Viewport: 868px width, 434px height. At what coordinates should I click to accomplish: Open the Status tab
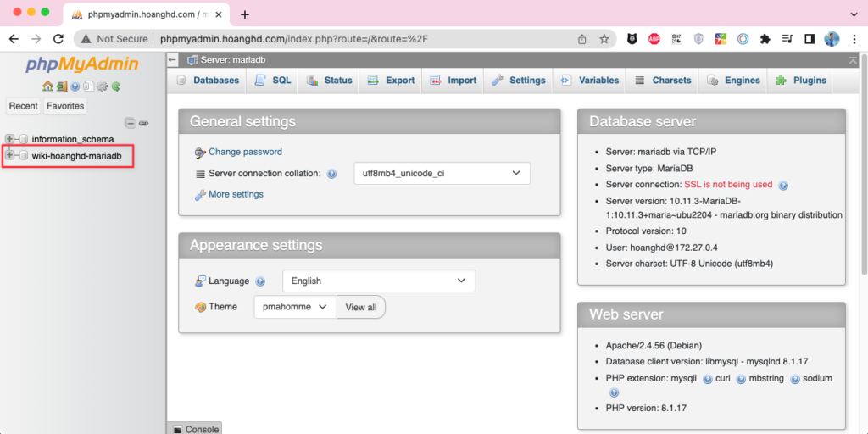click(x=329, y=81)
